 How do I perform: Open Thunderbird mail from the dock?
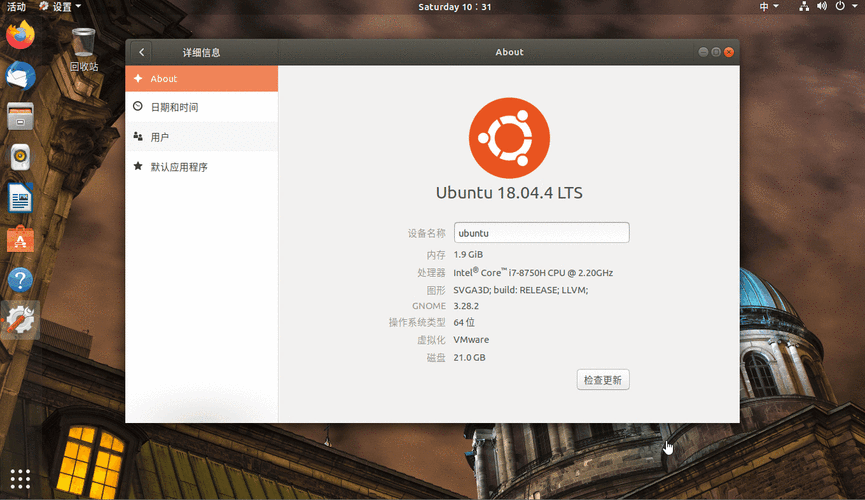[x=20, y=76]
